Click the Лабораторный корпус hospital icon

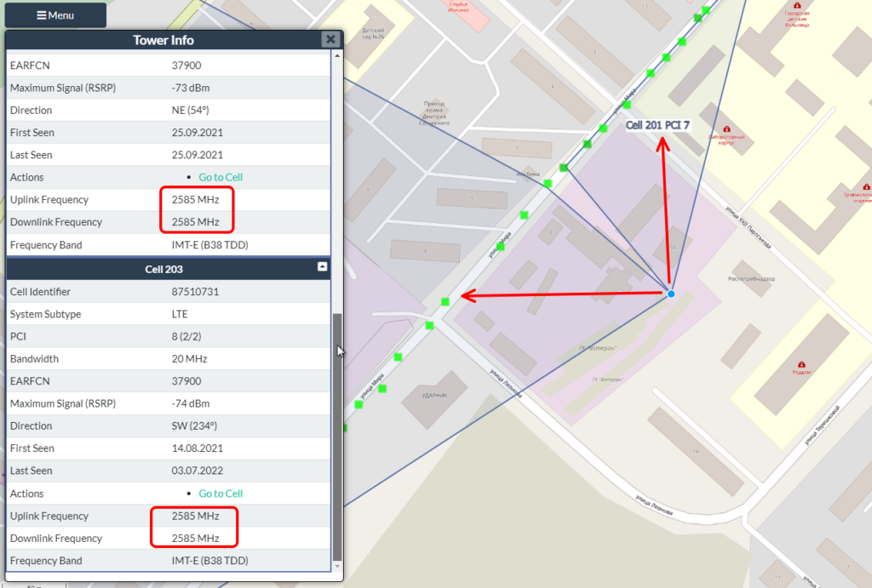click(726, 129)
